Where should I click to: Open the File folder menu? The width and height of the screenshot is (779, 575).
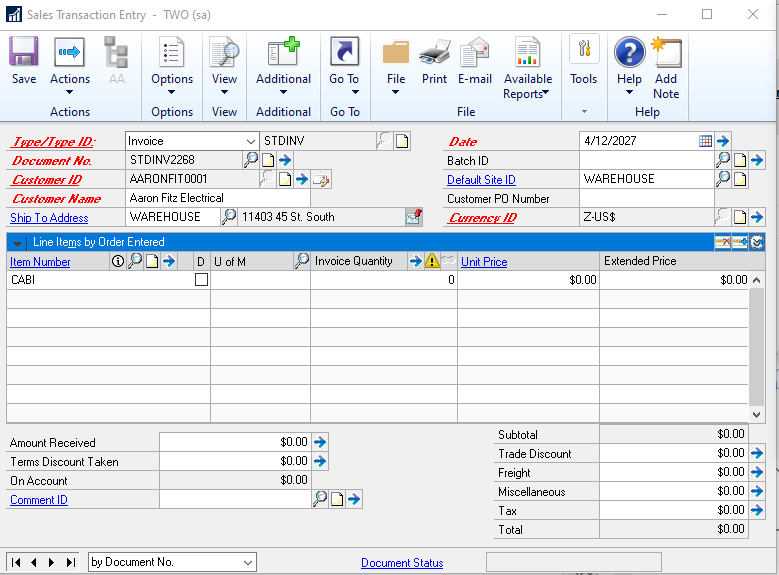click(396, 66)
